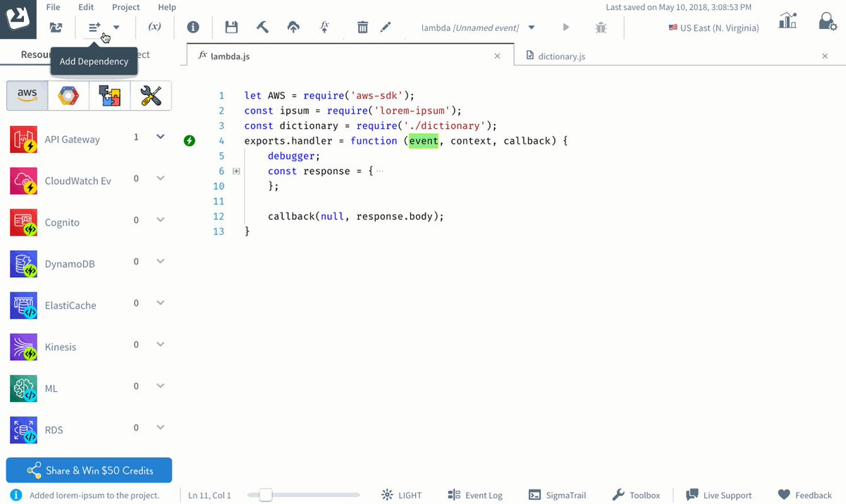Open Live Support chat
This screenshot has height=504, width=846.
coord(718,495)
